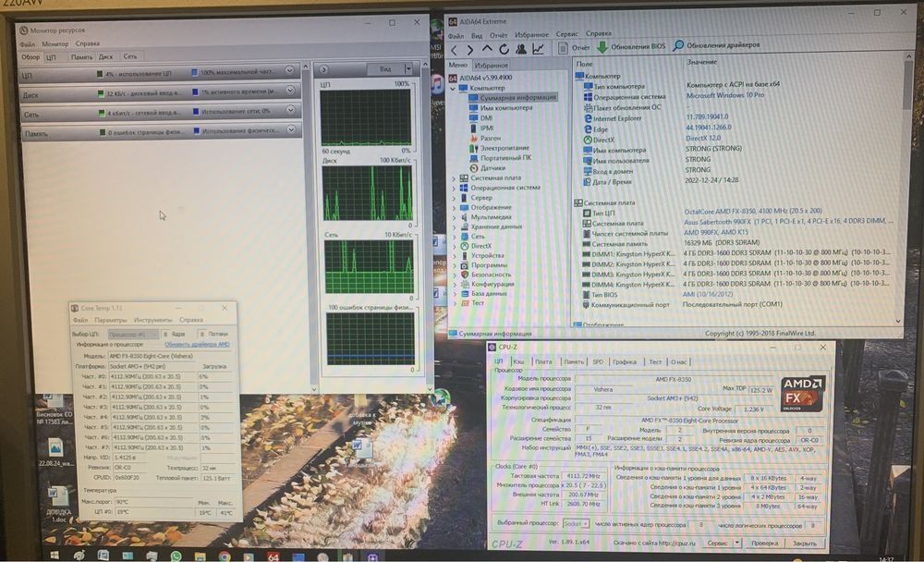Go back in AIDA64 toolbar

coord(454,51)
